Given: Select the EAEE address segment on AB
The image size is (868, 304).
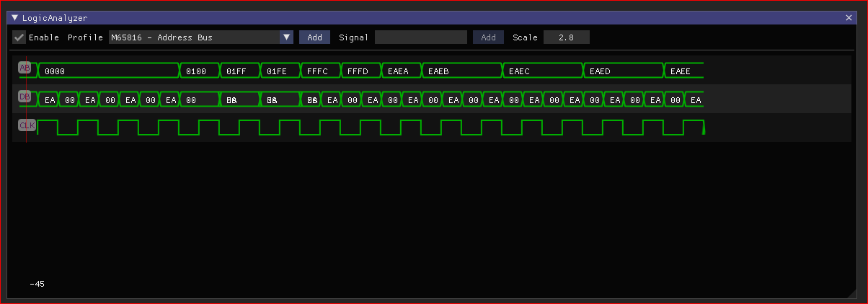Looking at the screenshot, I should (683, 71).
